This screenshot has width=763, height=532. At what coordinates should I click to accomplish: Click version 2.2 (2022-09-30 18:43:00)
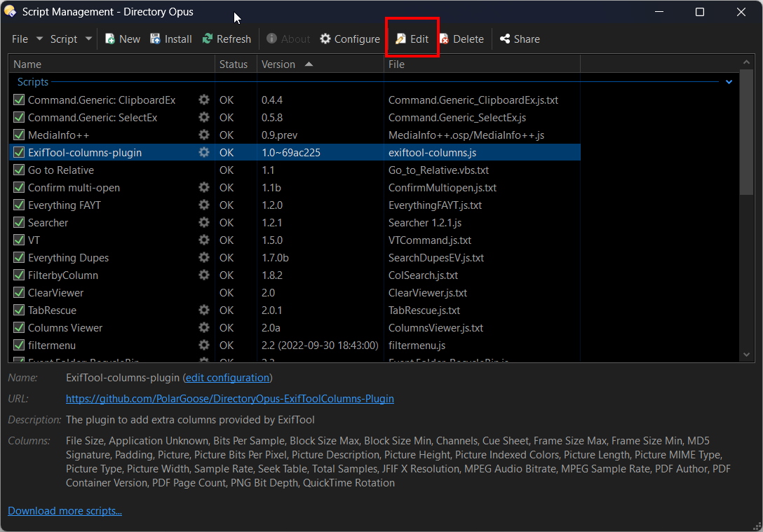click(320, 345)
